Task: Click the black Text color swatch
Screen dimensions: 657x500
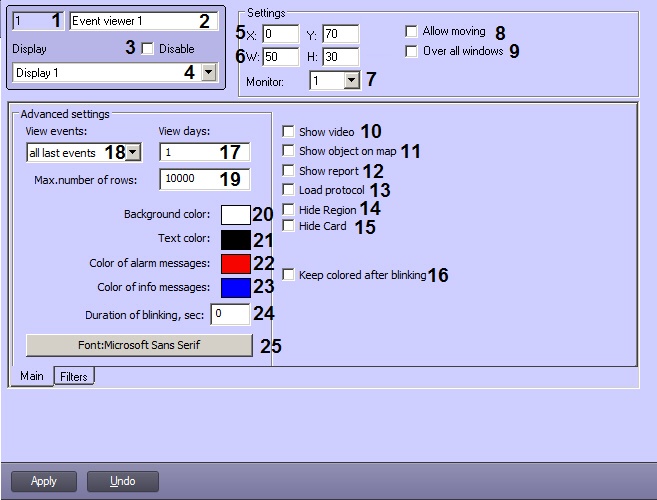Action: pyautogui.click(x=234, y=239)
